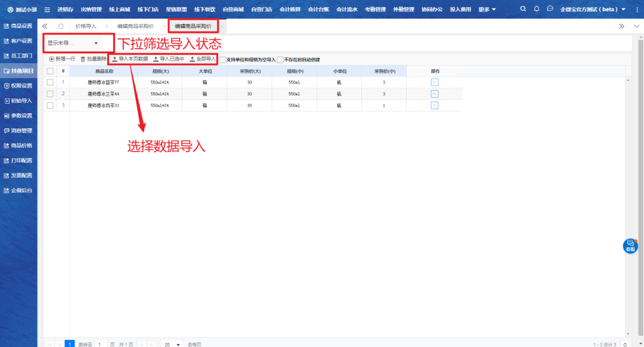Click the 导入本页数据 button
This screenshot has height=347, width=644.
(x=130, y=59)
